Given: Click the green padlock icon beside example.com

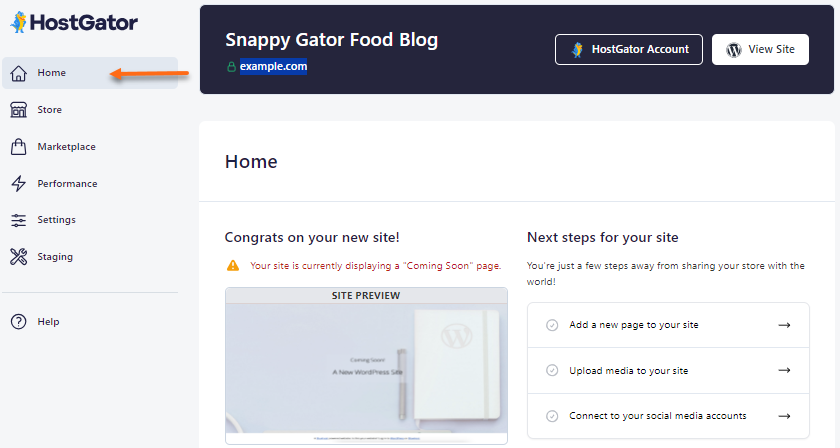Looking at the screenshot, I should pos(232,67).
